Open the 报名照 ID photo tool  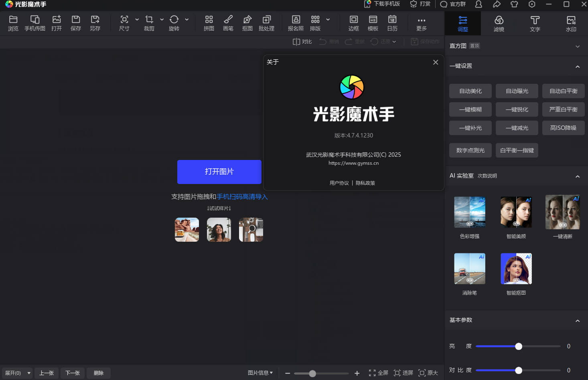(296, 23)
